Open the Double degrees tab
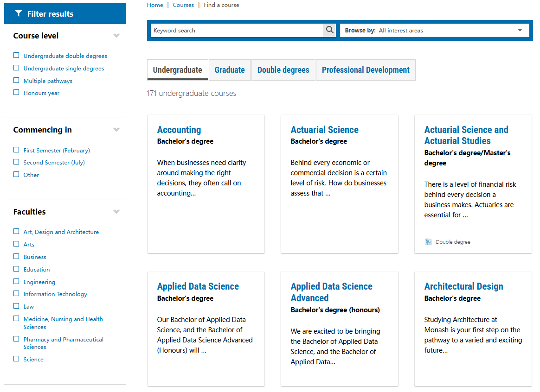The width and height of the screenshot is (540, 392). [283, 70]
